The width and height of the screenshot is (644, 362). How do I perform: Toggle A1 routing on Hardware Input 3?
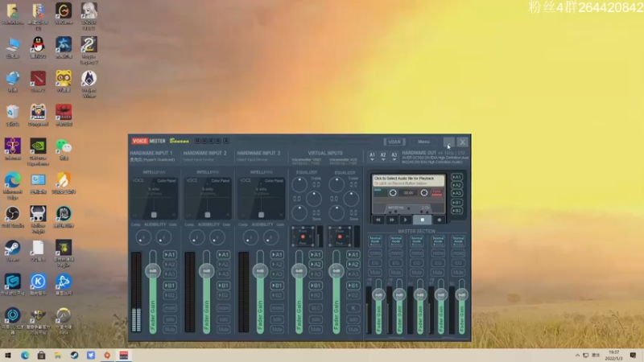click(x=277, y=254)
